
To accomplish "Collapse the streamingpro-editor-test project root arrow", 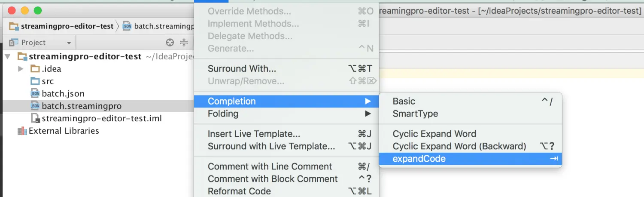I will [x=7, y=56].
